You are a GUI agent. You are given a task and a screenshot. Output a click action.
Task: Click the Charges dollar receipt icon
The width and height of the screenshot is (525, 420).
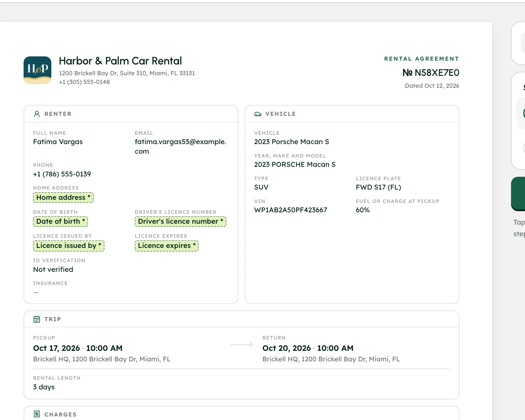pyautogui.click(x=37, y=414)
